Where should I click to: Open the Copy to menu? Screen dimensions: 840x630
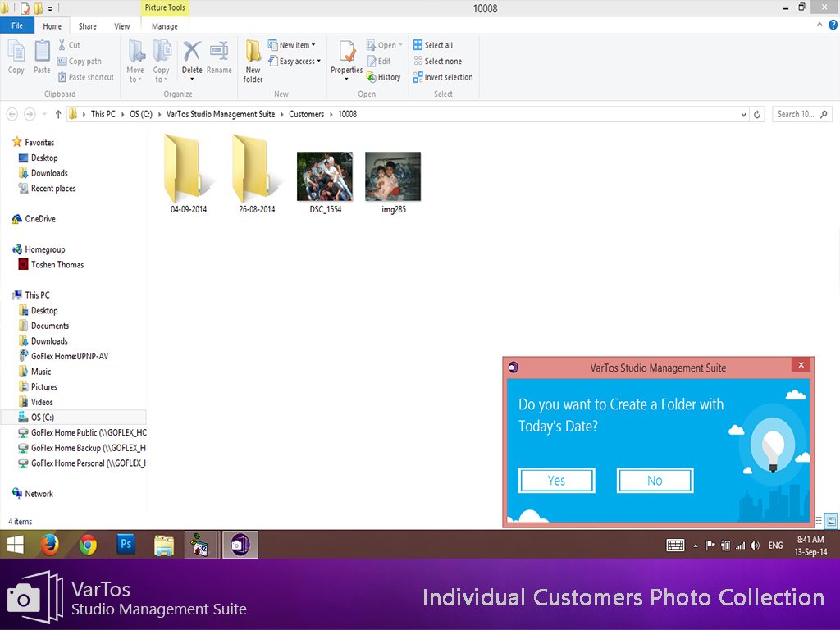point(162,61)
